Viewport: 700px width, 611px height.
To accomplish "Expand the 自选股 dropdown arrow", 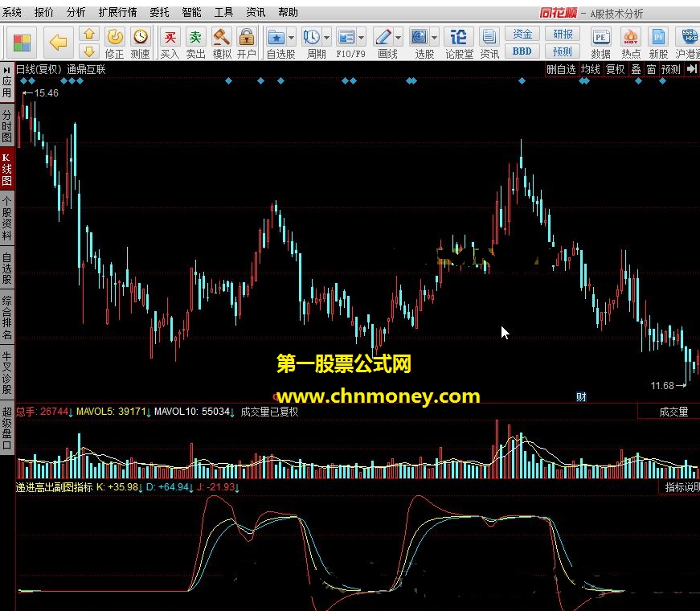I will pos(292,38).
